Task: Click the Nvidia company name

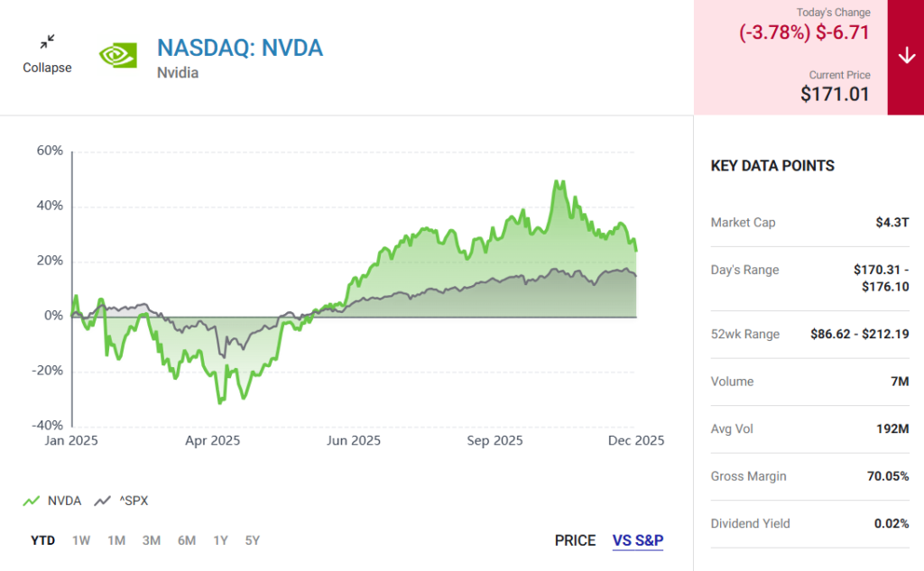Action: coord(178,72)
